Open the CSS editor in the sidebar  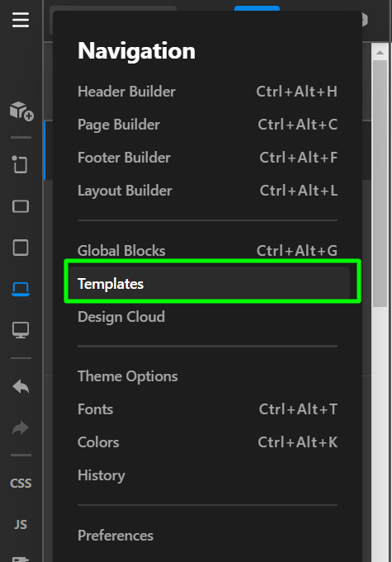tap(21, 483)
